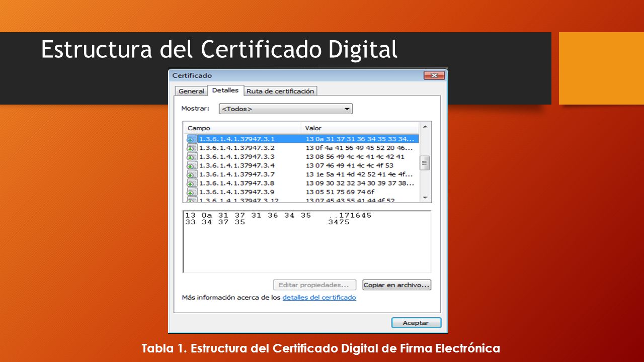644x362 pixels.
Task: Select row 1.3.6.1.4.1.37947.3.2 field name
Action: (237, 148)
